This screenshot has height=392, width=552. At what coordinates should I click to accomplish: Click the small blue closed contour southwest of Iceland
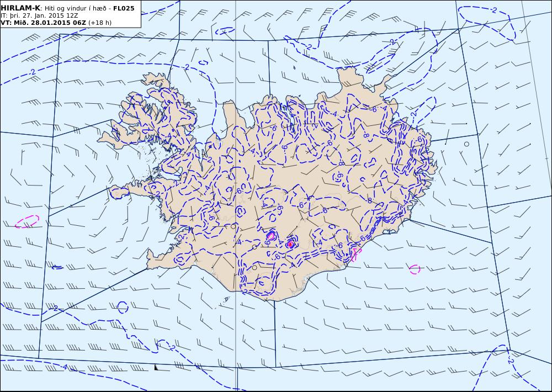(x=123, y=307)
